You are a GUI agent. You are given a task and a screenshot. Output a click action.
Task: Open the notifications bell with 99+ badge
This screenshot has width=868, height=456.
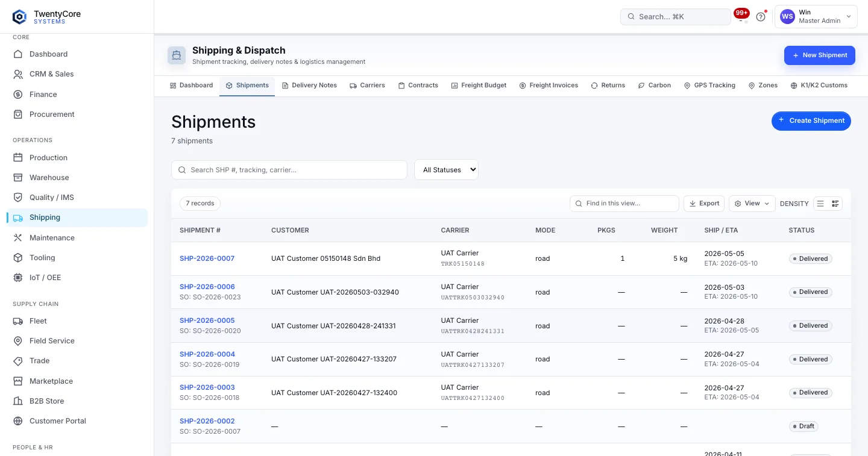point(741,16)
